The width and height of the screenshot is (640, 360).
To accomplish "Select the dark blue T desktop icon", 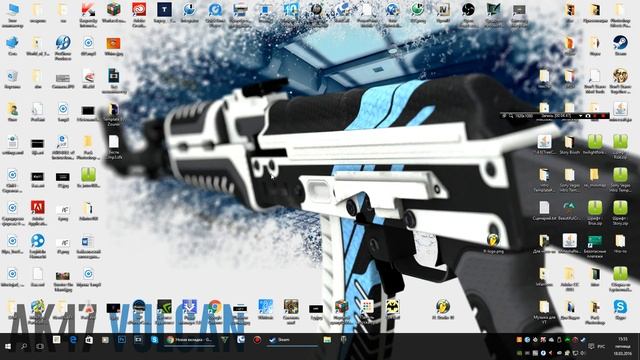I will 164,9.
